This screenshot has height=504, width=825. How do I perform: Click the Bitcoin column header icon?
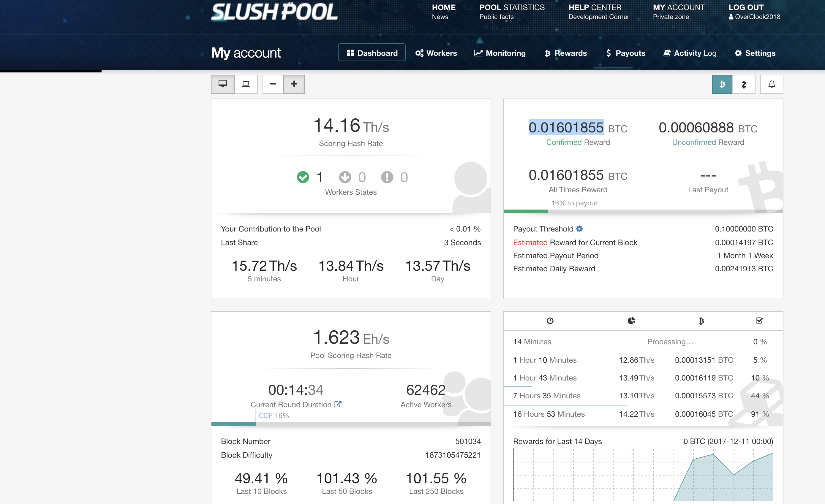[x=701, y=321]
